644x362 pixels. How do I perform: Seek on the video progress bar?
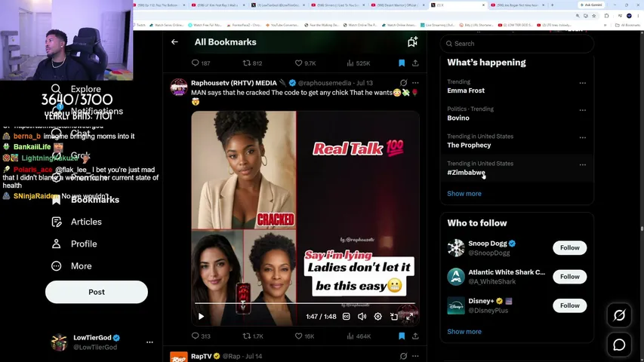[305, 304]
